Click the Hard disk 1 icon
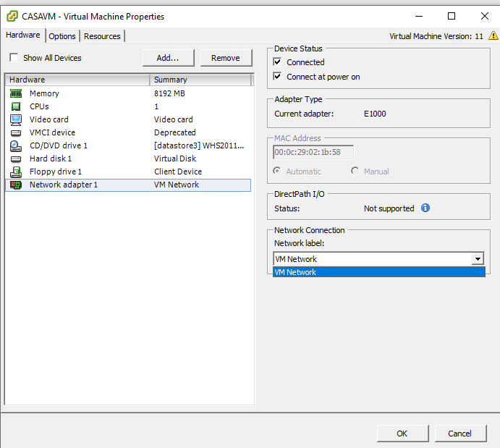500x448 pixels. [x=16, y=159]
